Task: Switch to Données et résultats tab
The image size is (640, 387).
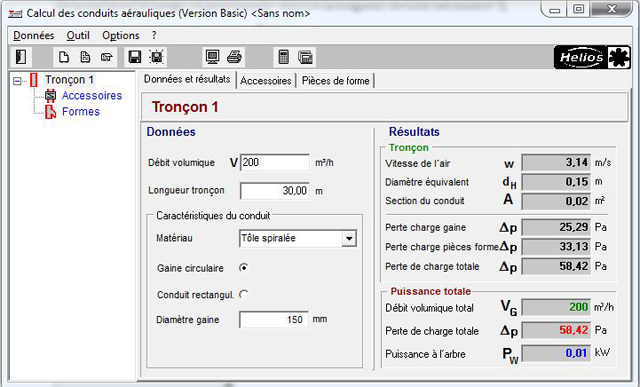Action: (187, 79)
